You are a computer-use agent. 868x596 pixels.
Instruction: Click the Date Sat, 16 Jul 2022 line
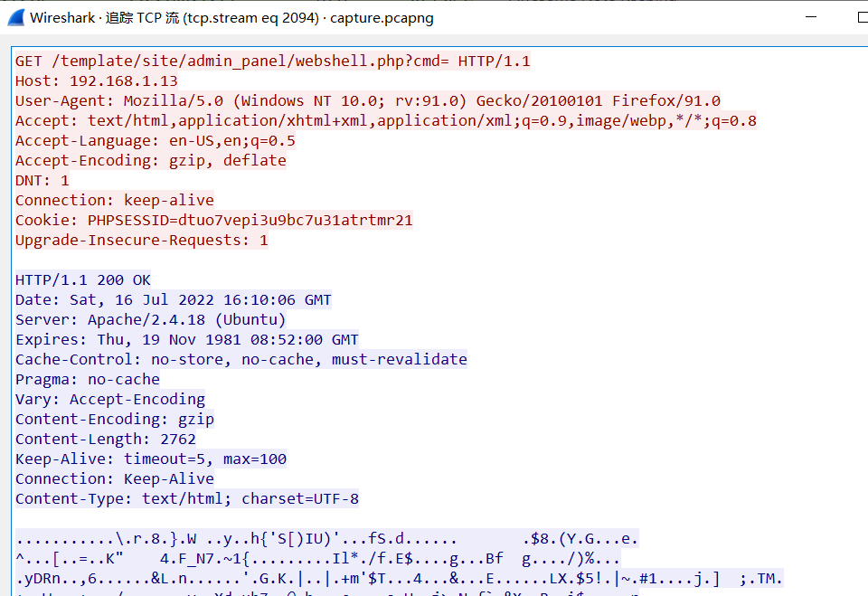(x=174, y=300)
